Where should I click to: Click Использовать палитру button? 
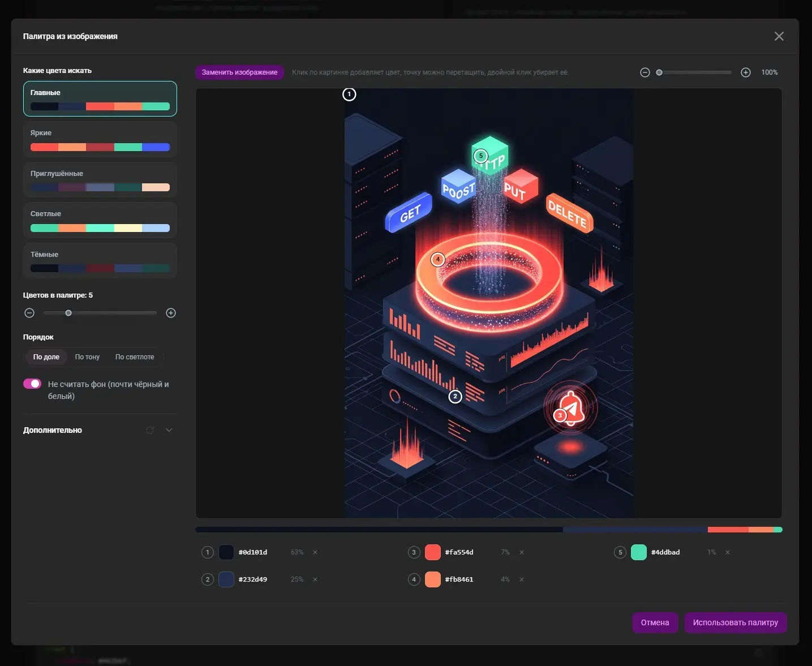[735, 622]
